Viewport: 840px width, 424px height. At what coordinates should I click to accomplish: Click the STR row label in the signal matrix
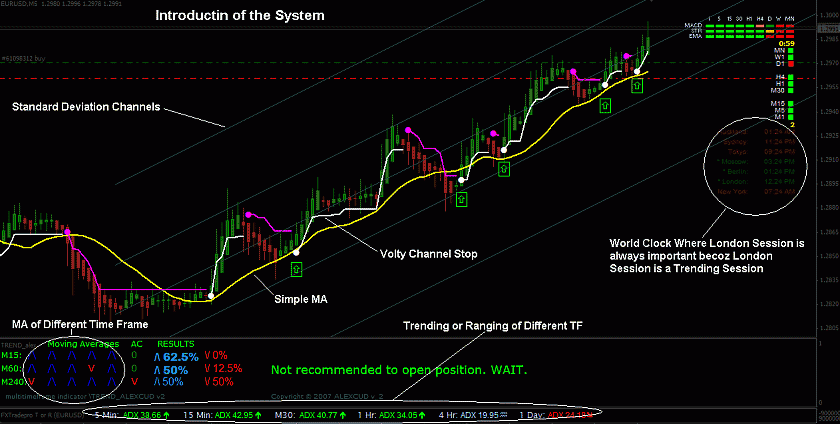coord(695,31)
